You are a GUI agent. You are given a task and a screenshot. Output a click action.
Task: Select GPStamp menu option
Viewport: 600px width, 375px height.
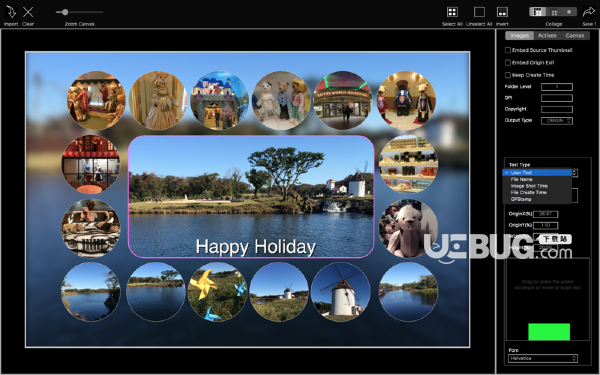click(x=537, y=199)
